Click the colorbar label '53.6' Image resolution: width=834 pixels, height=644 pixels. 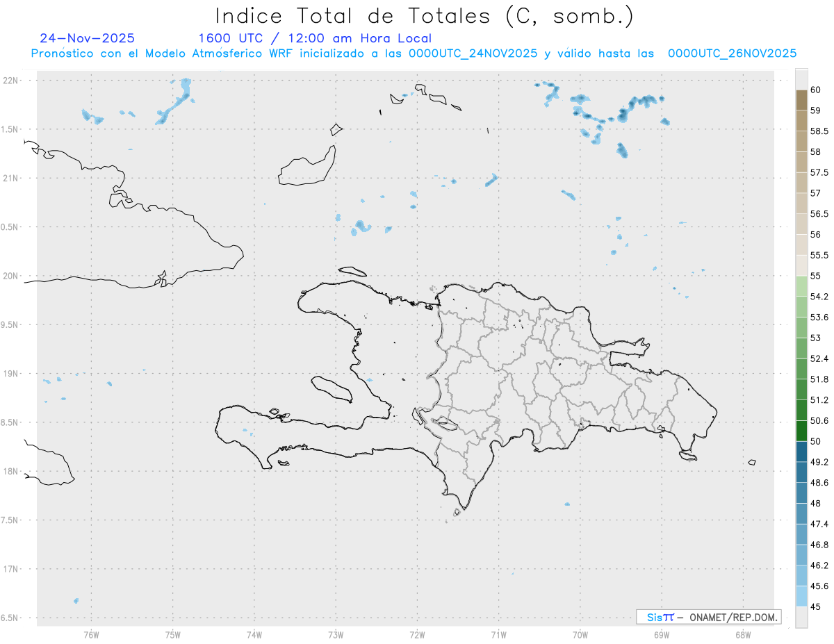(x=819, y=317)
